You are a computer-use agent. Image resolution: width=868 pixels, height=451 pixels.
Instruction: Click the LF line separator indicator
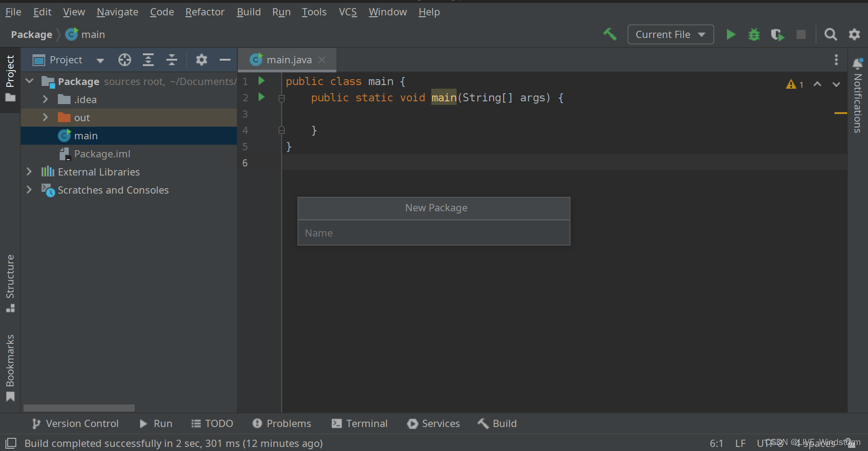pos(741,443)
